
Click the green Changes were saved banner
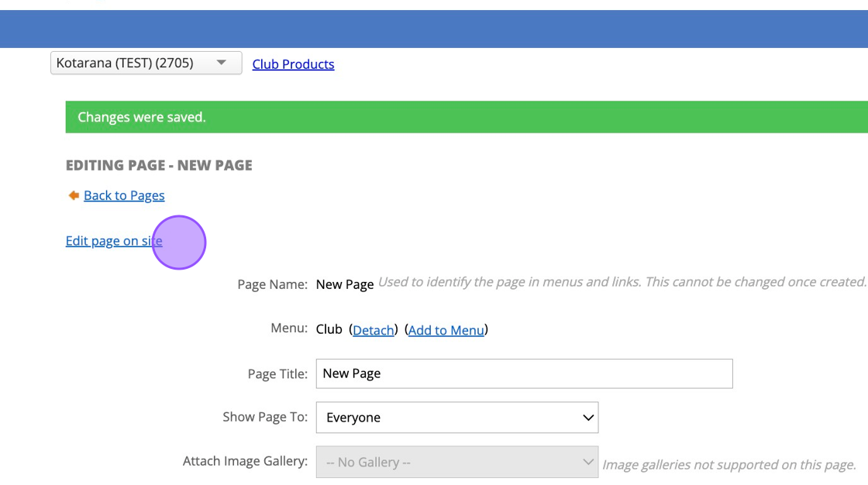(465, 117)
